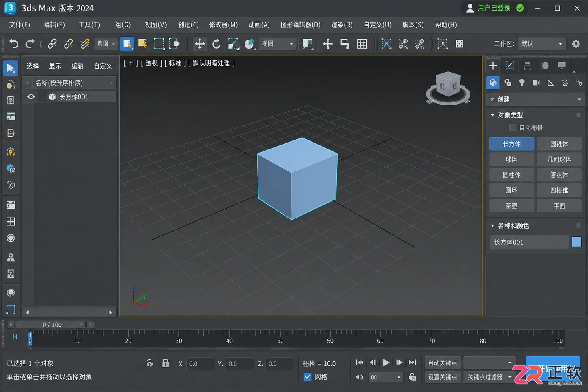Image resolution: width=588 pixels, height=392 pixels.
Task: Open Select by Name tool
Action: tap(143, 44)
